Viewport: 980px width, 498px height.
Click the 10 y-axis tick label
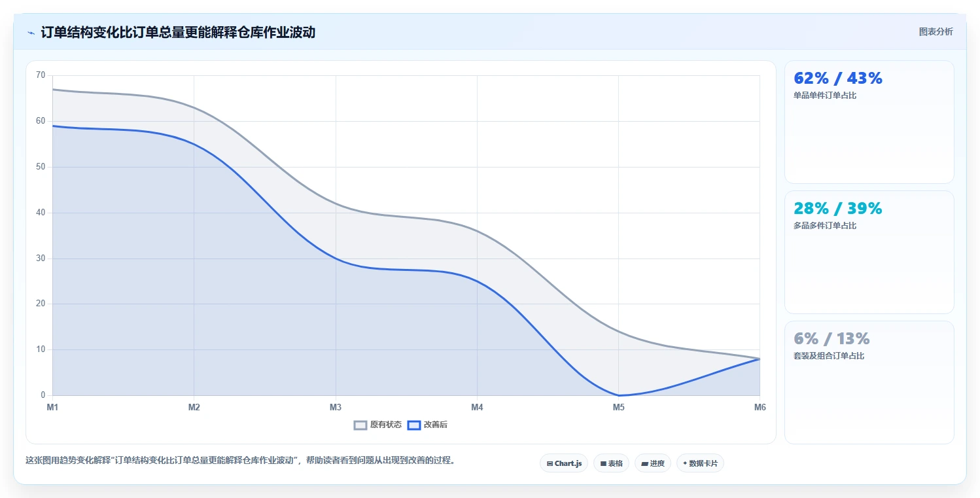tap(41, 349)
